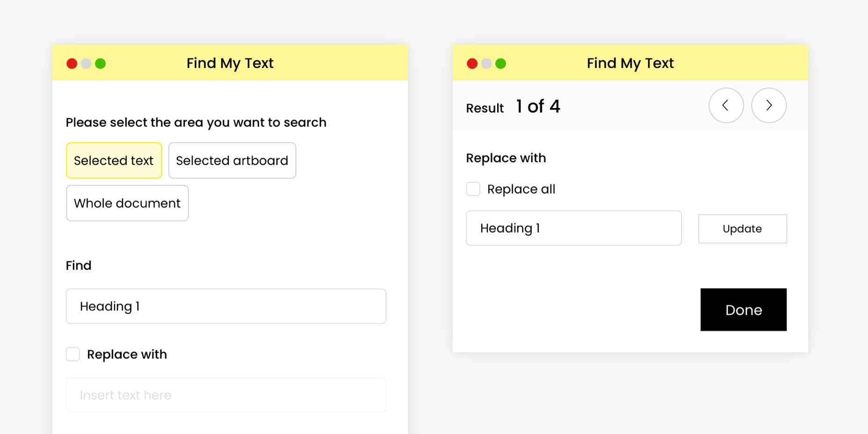Close the left Find My Text window
The height and width of the screenshot is (434, 868).
click(x=72, y=64)
